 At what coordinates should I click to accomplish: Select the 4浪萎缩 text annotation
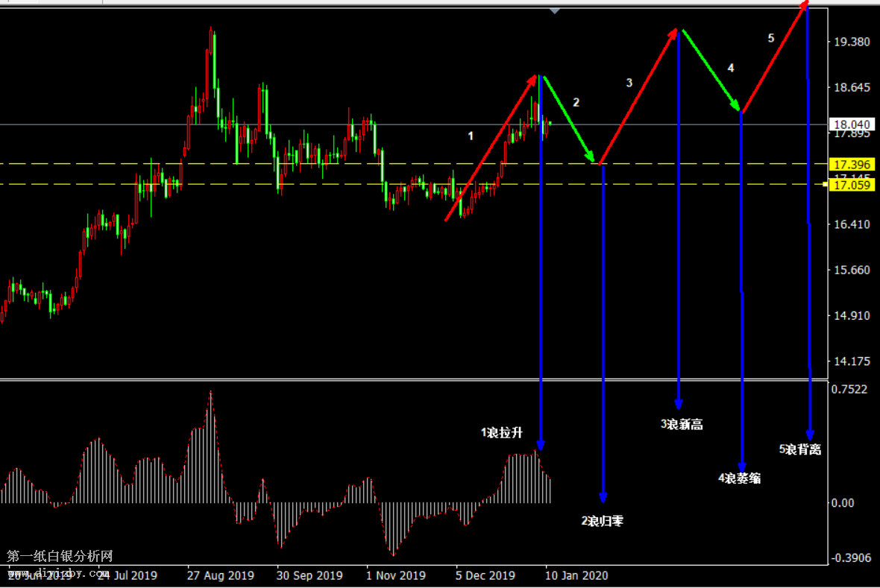tap(739, 478)
